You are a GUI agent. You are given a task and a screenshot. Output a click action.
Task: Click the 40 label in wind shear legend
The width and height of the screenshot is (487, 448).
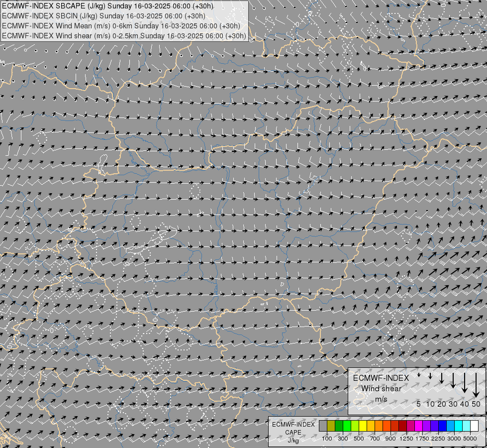click(x=464, y=404)
